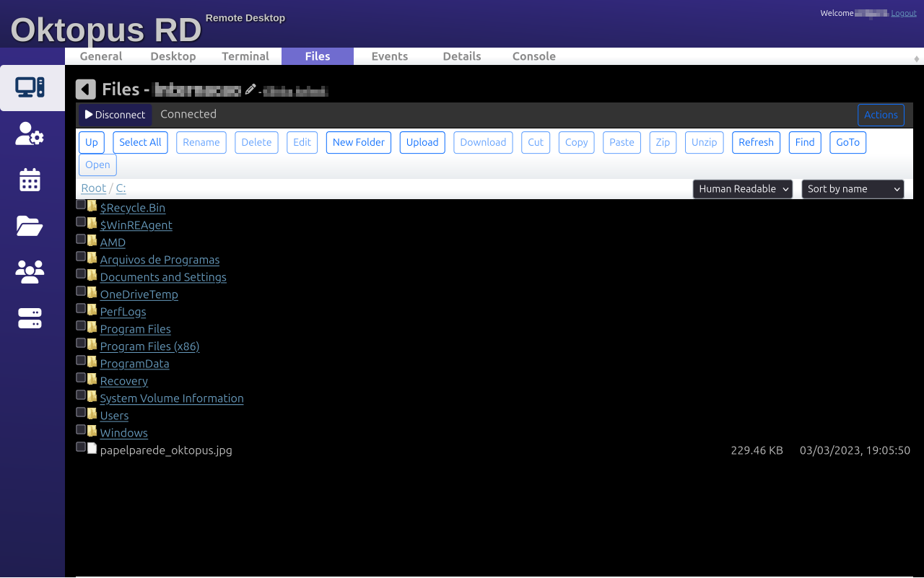Click the AMD folder icon

pos(92,241)
